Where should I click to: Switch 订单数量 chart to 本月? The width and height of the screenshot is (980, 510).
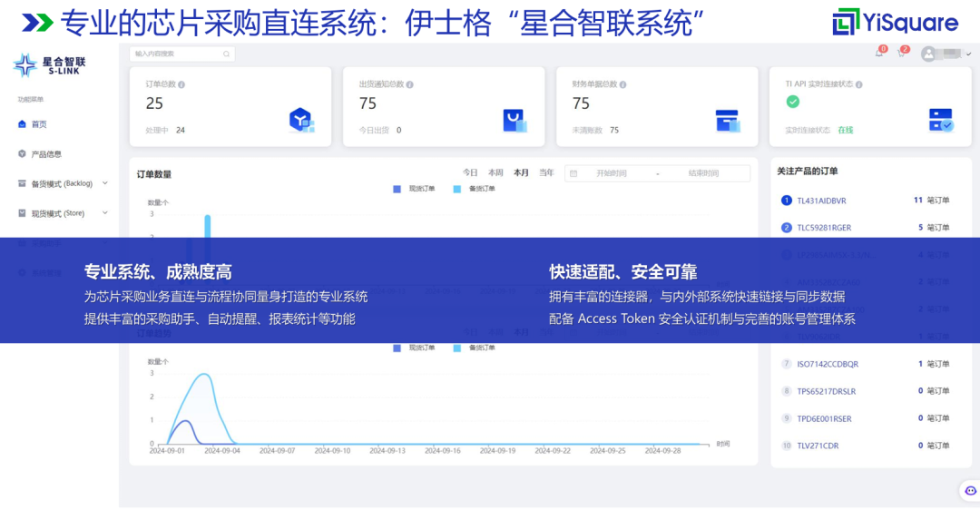[521, 173]
